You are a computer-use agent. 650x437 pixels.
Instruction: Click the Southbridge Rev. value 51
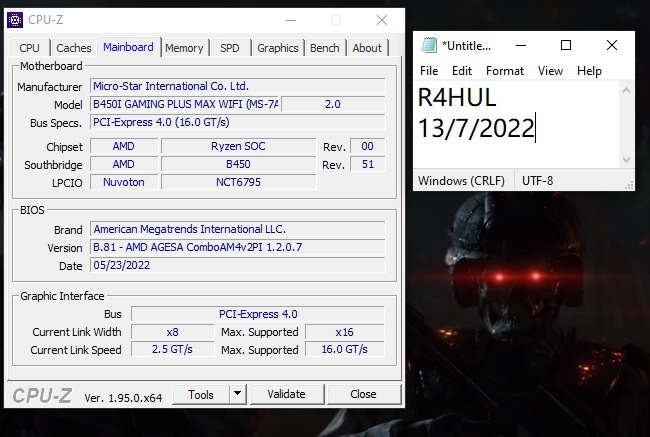[x=368, y=164]
